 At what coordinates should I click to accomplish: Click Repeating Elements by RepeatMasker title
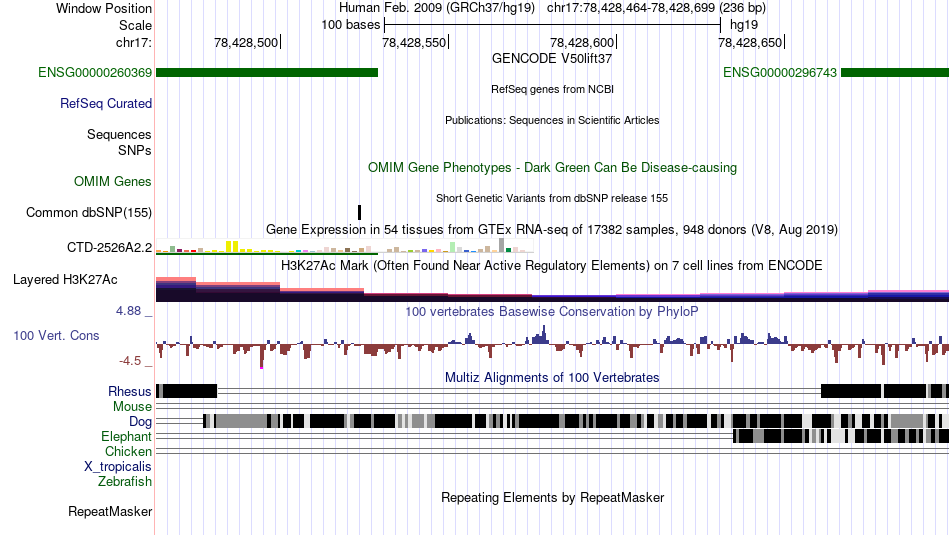[x=553, y=497]
